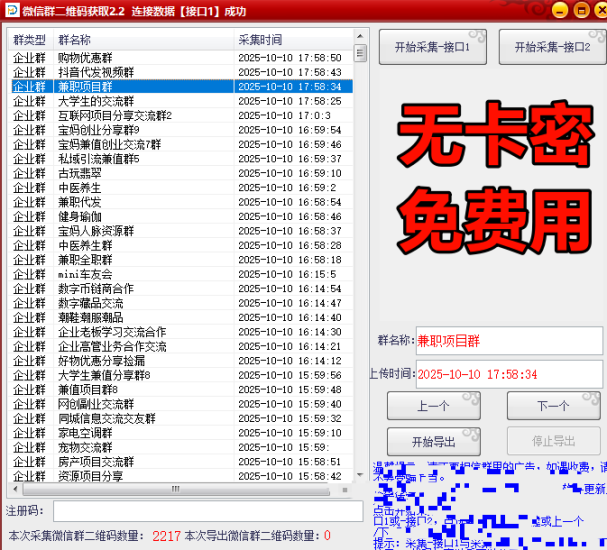
Task: Minimize the window with the yellow button
Action: tap(560, 10)
